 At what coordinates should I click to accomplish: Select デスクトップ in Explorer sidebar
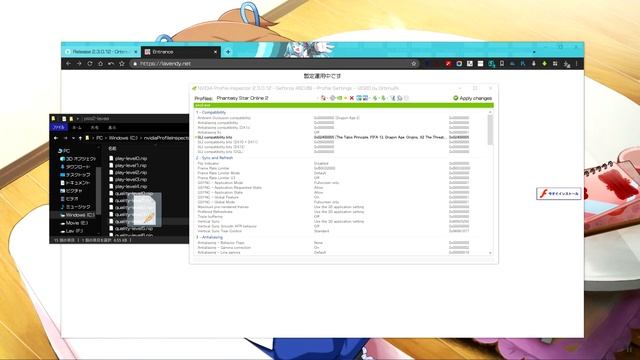pyautogui.click(x=75, y=175)
